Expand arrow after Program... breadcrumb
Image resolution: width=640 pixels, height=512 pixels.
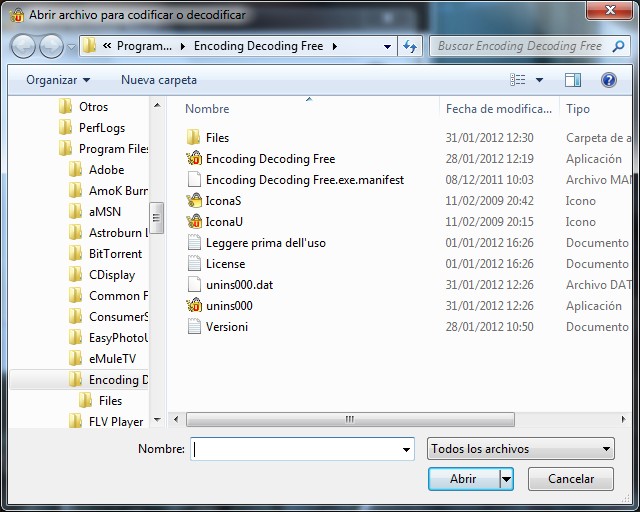click(182, 47)
